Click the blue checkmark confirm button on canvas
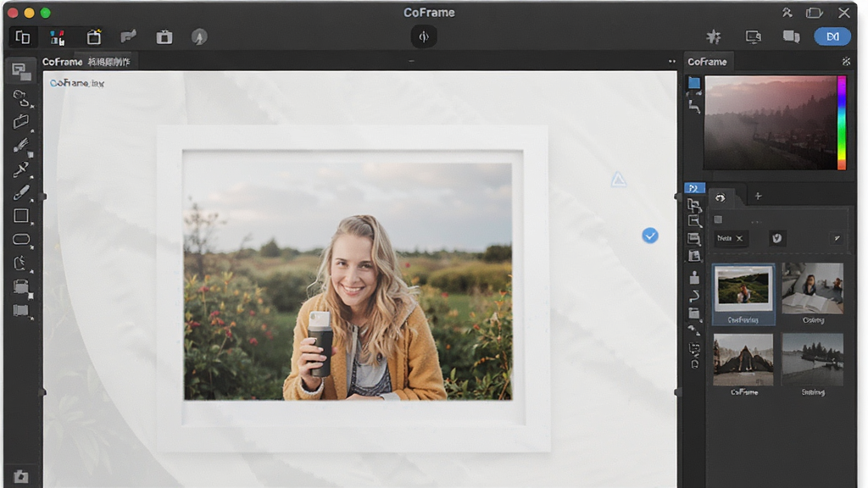868x488 pixels. (x=650, y=236)
